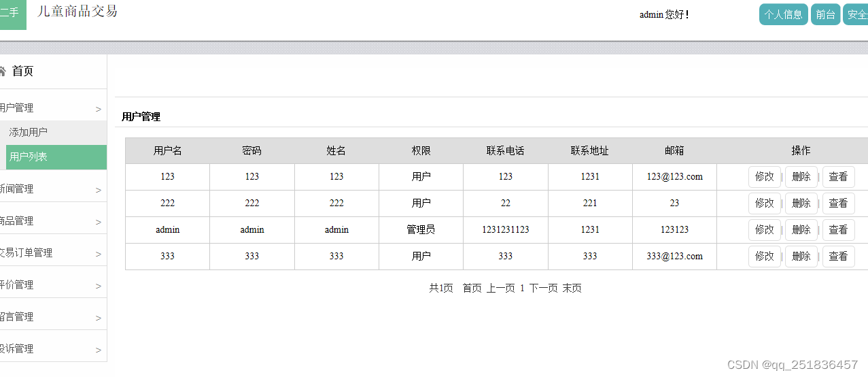Viewport: 868px width, 377px height.
Task: Click 删除 for user 123
Action: click(801, 177)
